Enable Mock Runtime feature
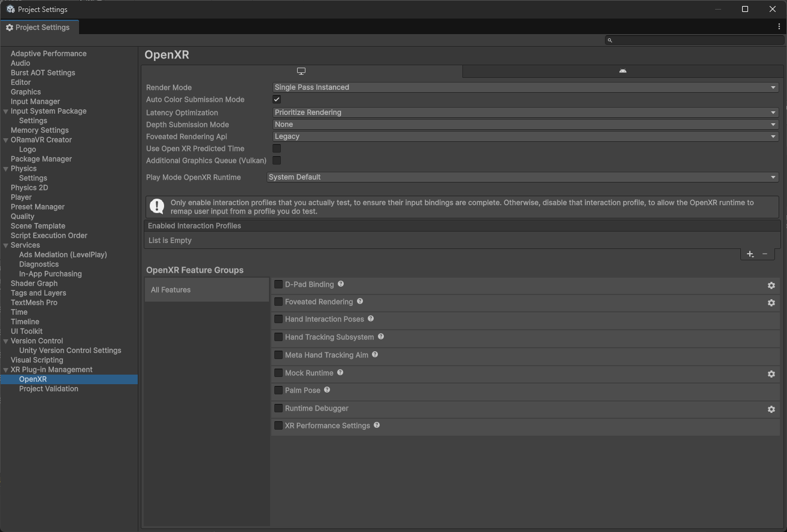The image size is (787, 532). point(279,373)
